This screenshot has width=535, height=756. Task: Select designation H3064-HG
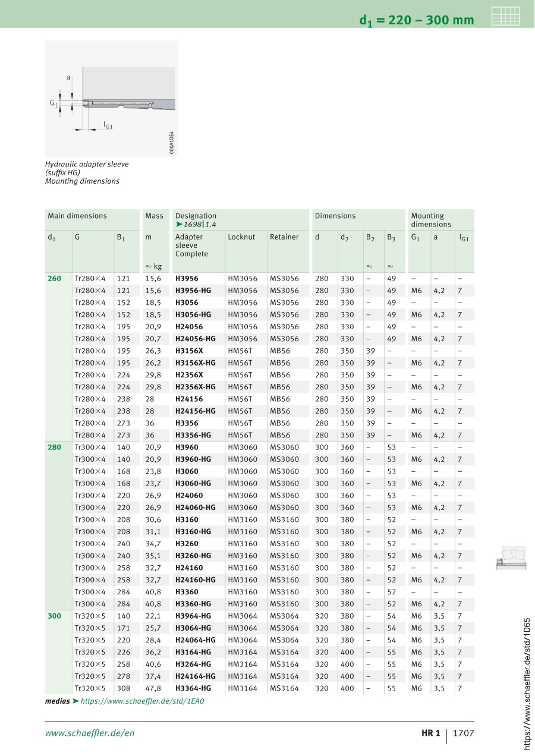(193, 628)
